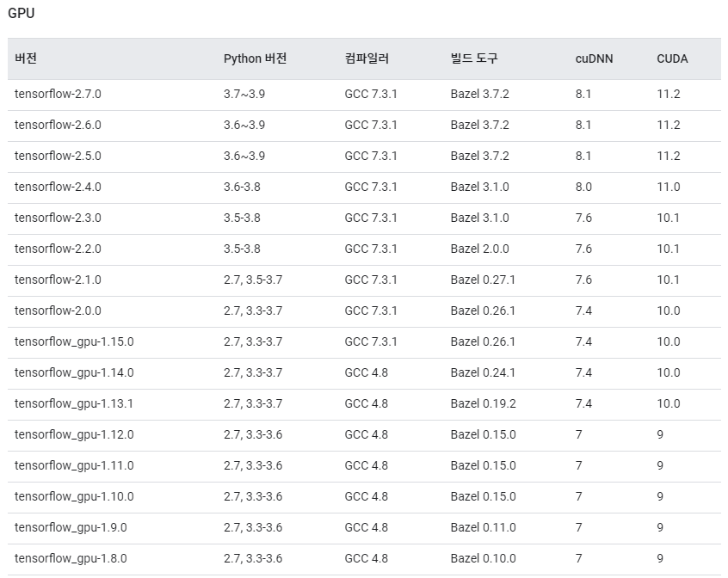The image size is (728, 578).
Task: Click Python 3.6-3.8 in tensorflow-2.4.0 row
Action: (242, 187)
